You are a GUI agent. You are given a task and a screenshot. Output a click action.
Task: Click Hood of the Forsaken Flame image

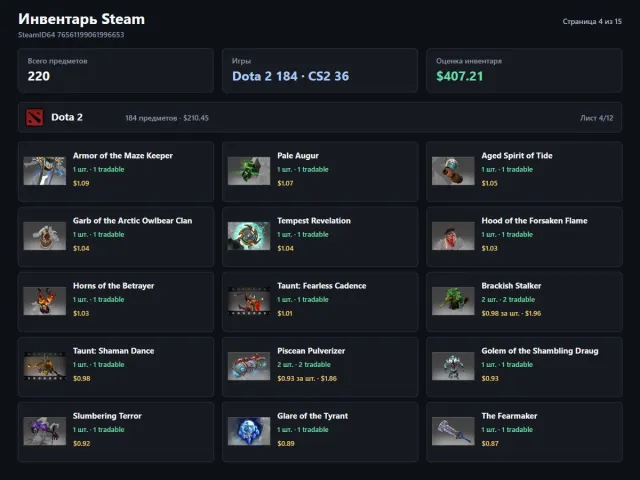pos(453,236)
